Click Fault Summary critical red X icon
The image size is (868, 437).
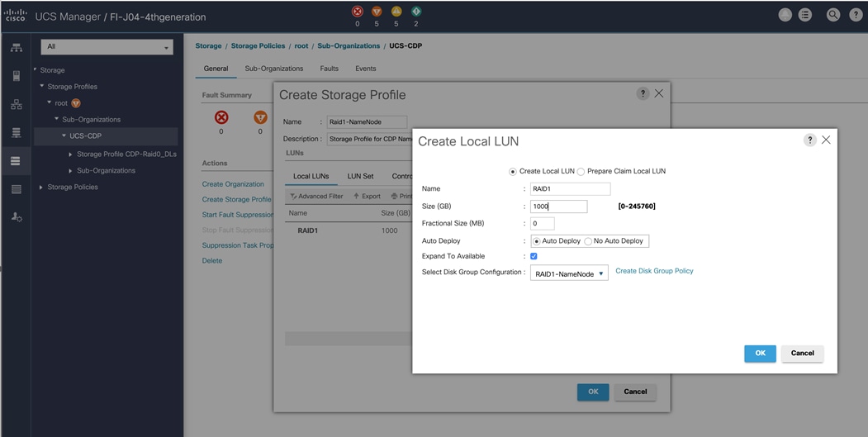[x=221, y=117]
